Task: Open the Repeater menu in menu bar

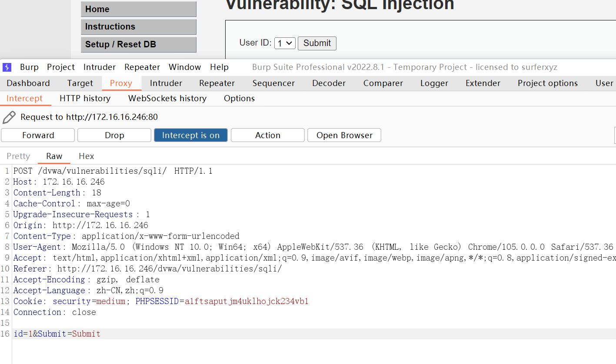Action: tap(142, 67)
